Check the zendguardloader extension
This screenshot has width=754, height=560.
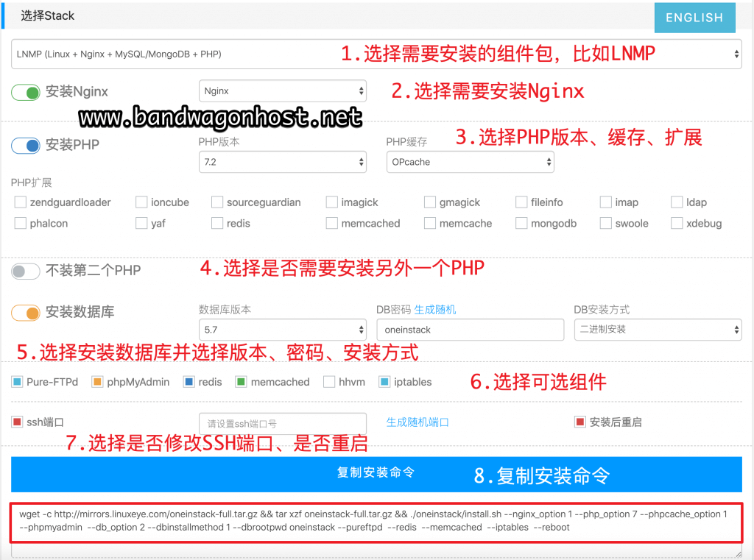[20, 202]
